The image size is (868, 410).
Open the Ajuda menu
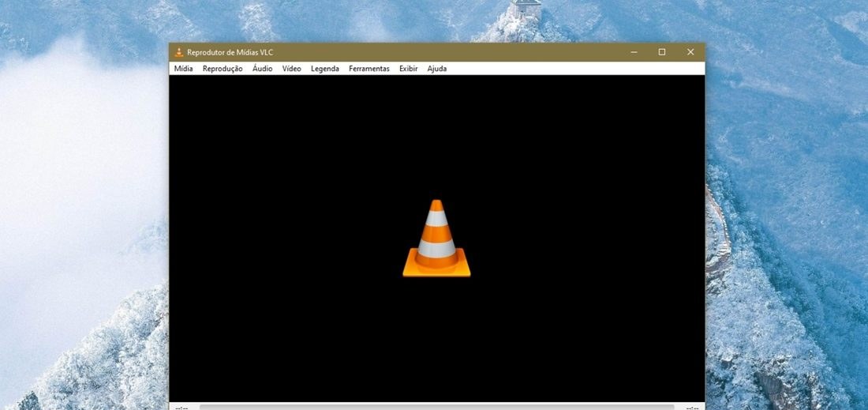tap(437, 69)
